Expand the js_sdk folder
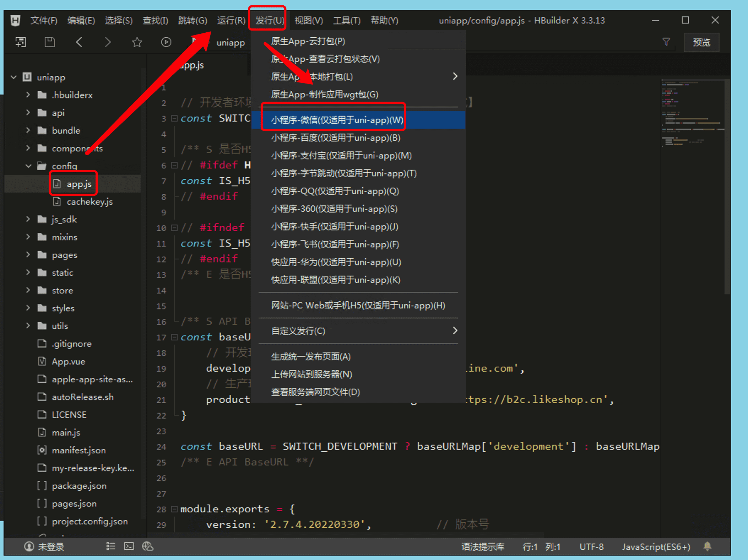 28,219
